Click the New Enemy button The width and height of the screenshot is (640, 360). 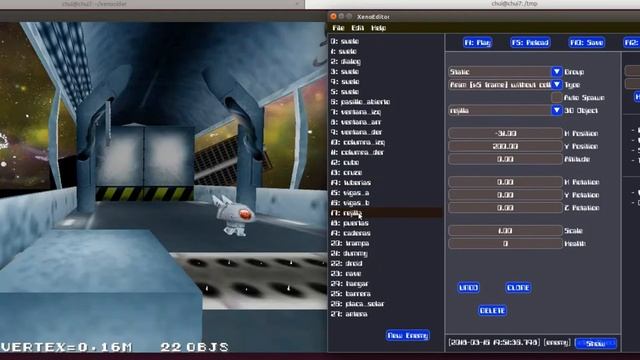408,336
